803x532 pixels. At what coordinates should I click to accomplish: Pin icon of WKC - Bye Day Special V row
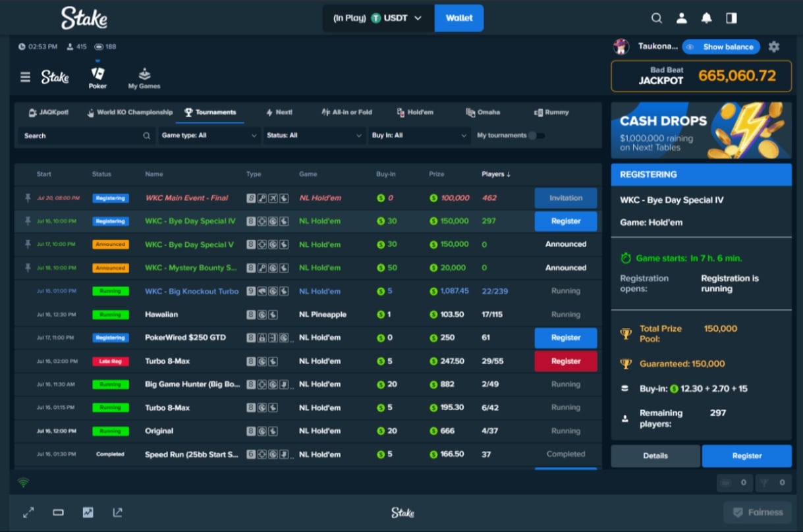(28, 244)
